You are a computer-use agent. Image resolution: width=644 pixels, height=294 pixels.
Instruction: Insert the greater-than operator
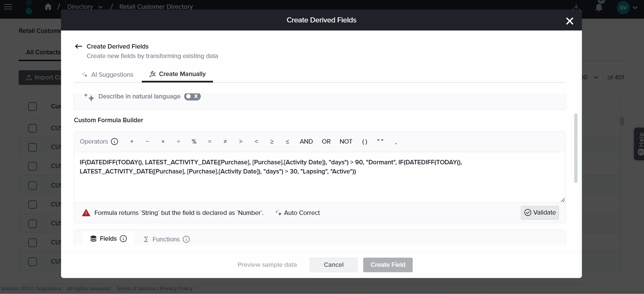click(x=241, y=142)
